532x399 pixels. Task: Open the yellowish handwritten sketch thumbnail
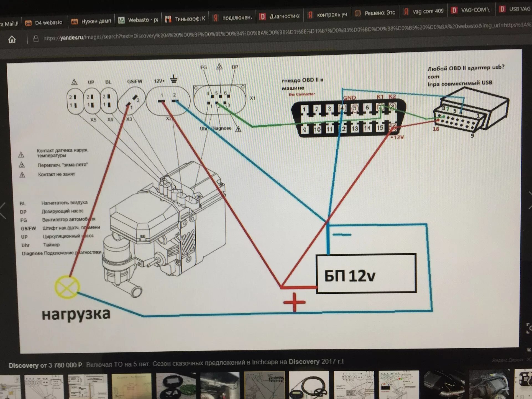point(132,386)
